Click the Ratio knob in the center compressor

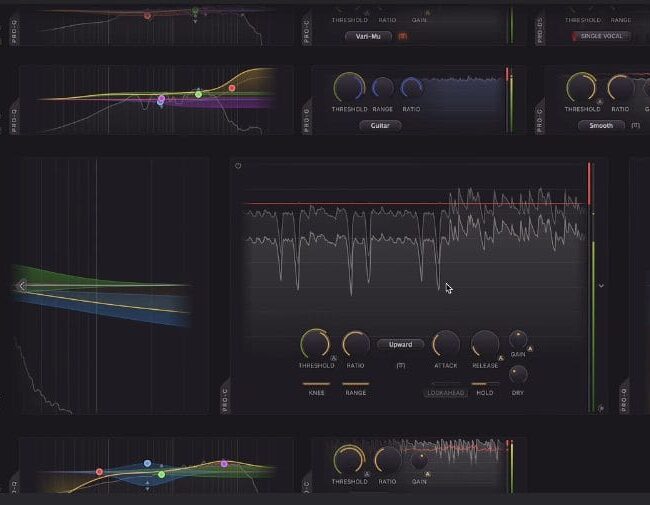pyautogui.click(x=355, y=345)
